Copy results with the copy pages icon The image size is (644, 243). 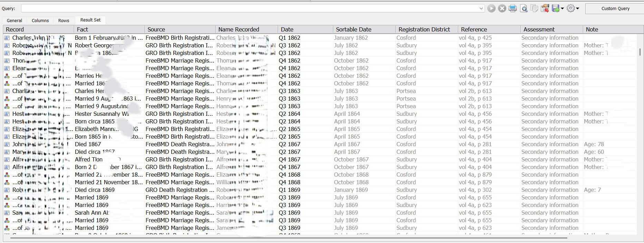pos(534,8)
